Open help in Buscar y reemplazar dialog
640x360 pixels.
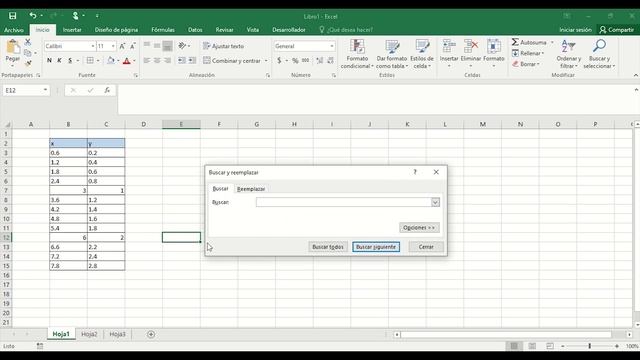(415, 172)
